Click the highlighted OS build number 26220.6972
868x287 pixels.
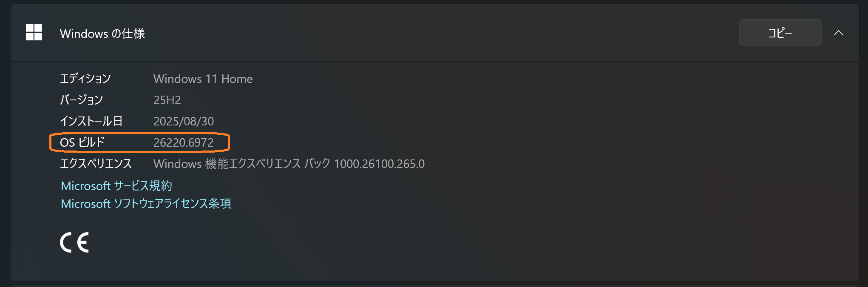(x=184, y=142)
